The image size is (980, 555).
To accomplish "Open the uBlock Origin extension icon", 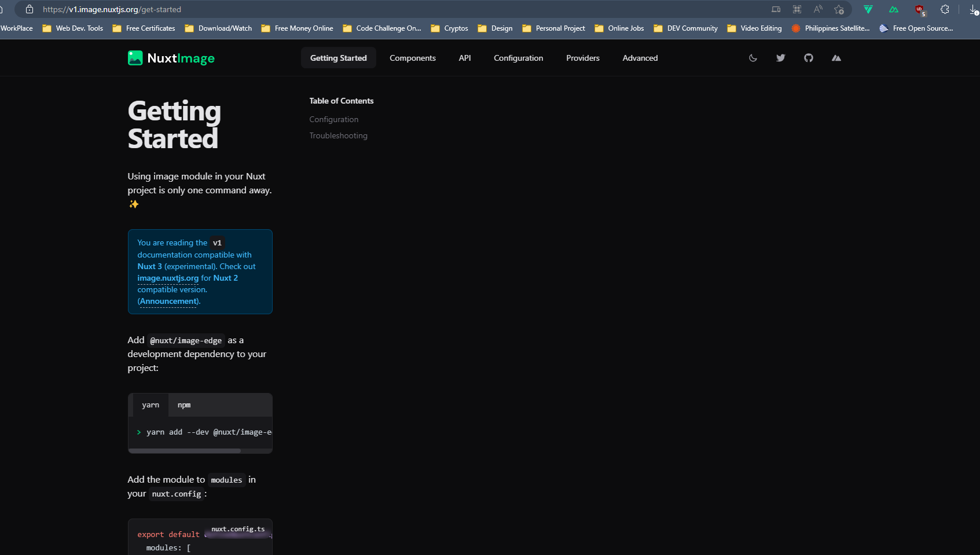I will [x=920, y=9].
